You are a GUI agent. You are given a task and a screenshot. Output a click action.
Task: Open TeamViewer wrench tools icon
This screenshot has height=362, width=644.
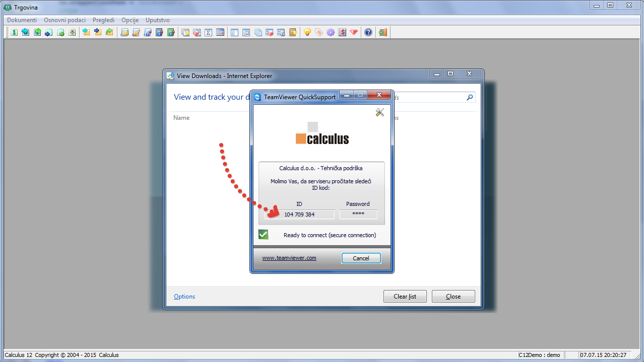(380, 112)
